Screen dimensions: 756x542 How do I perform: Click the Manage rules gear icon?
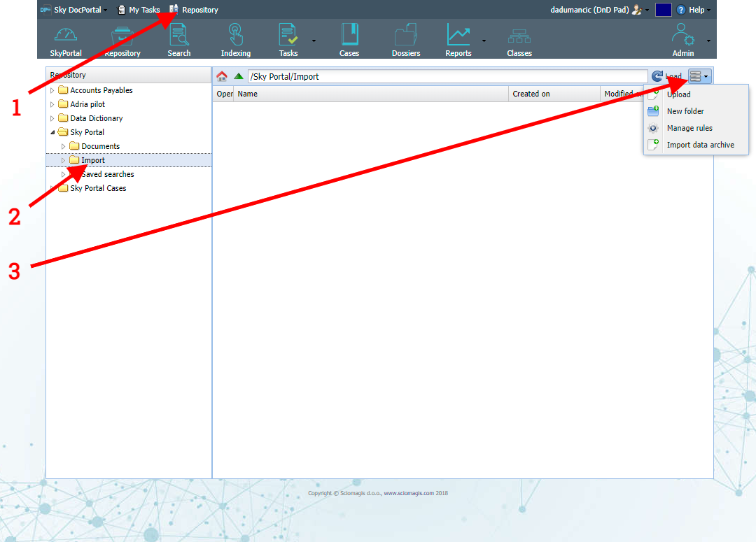coord(653,128)
